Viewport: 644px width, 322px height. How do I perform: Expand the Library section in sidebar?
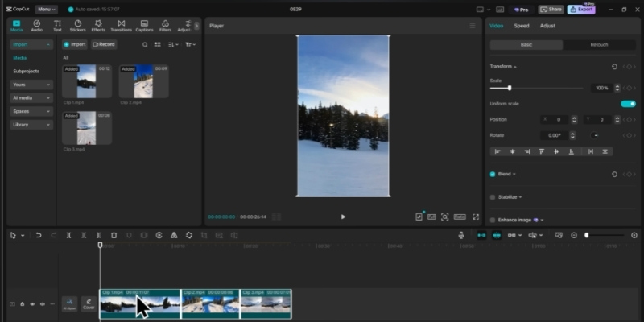coord(31,125)
